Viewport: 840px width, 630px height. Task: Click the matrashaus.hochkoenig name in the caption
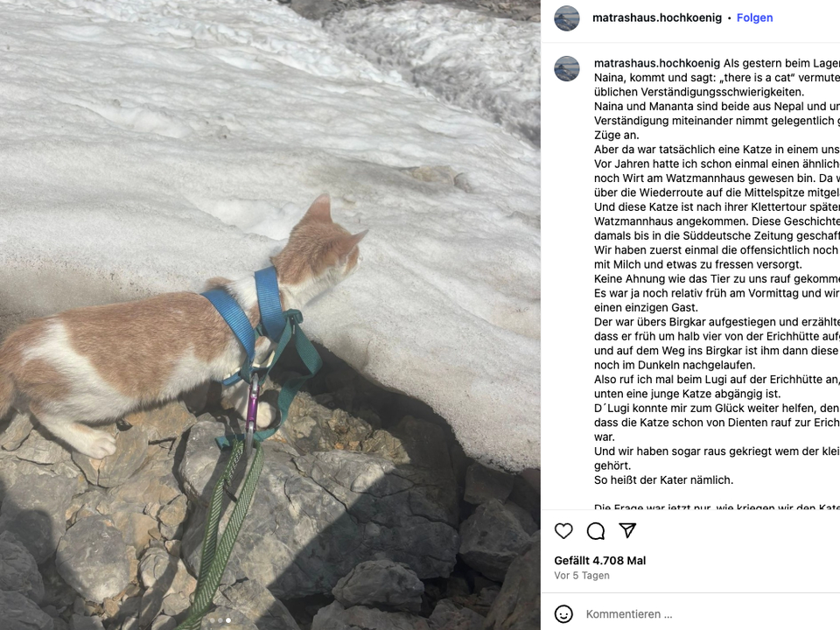[x=657, y=63]
